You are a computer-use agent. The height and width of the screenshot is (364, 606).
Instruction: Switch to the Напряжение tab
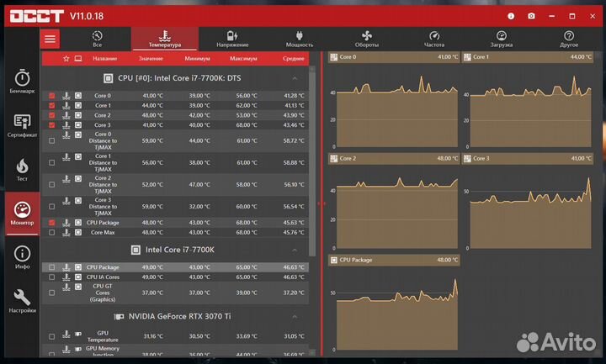tap(231, 39)
